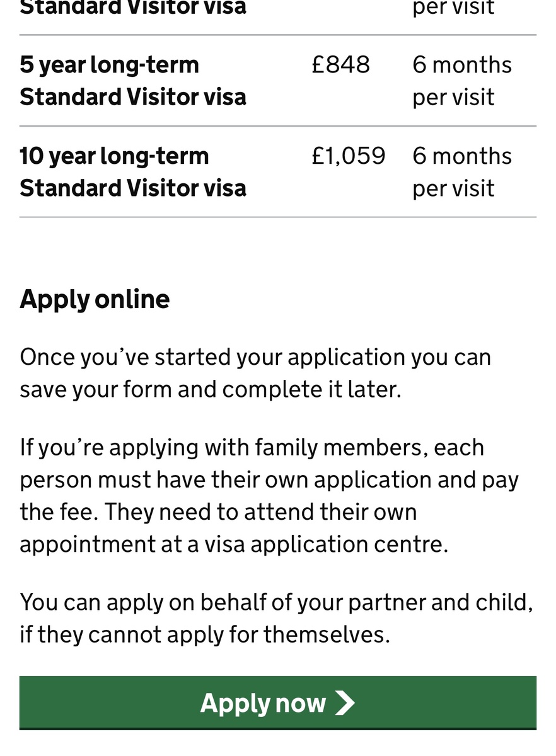This screenshot has height=756, width=556.
Task: Click the cut-off 'Standard Visitor visa' text at top
Action: (133, 8)
